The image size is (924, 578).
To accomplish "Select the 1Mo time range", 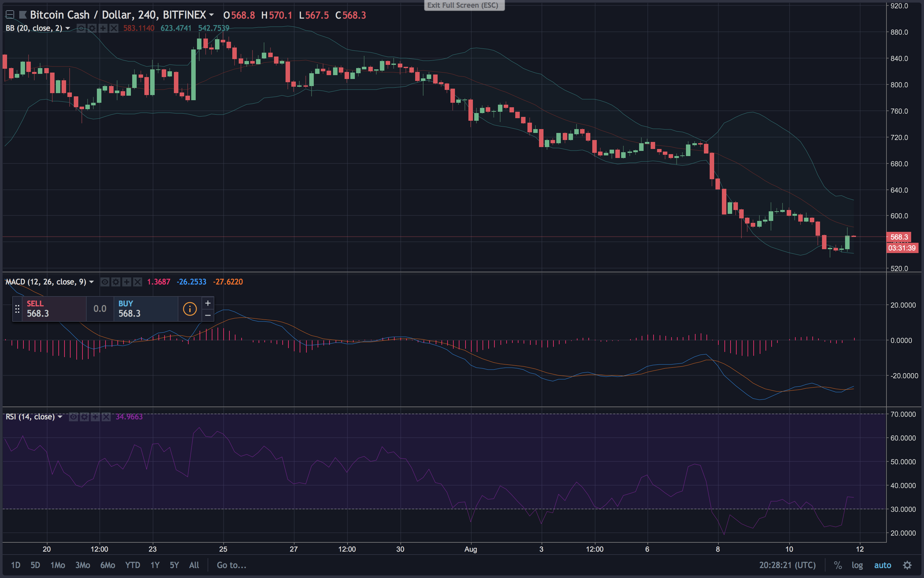I will point(58,565).
